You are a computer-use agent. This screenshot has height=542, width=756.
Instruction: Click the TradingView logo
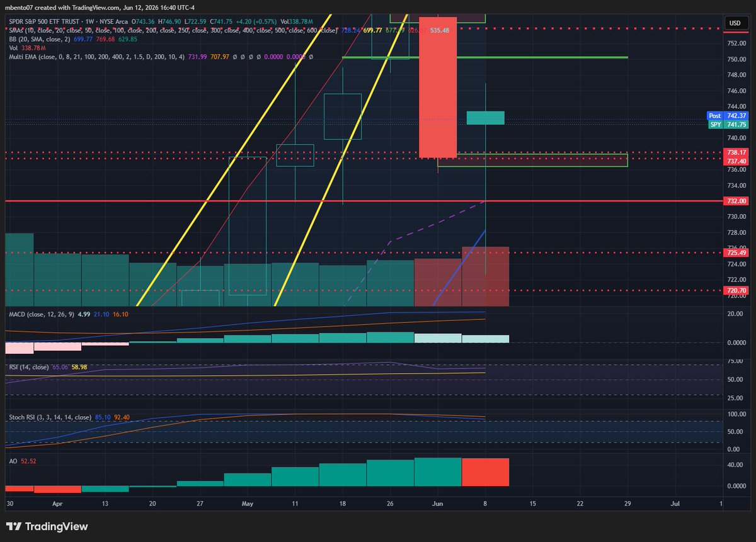pyautogui.click(x=47, y=526)
